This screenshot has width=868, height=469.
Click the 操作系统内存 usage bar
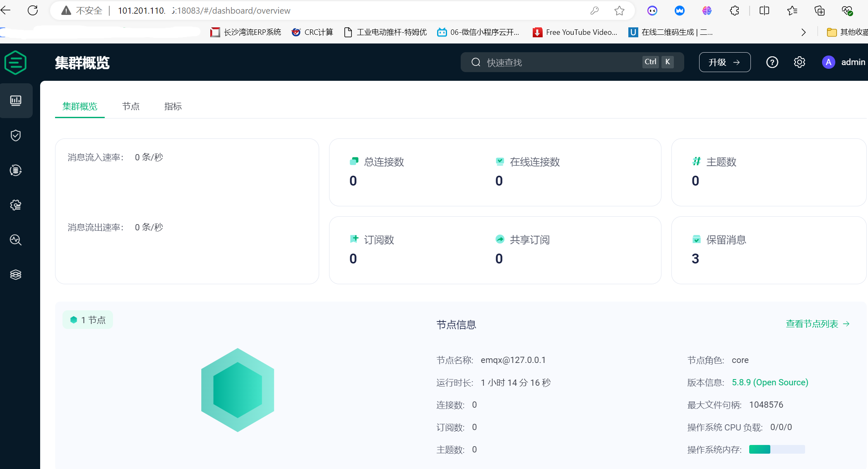tap(777, 450)
